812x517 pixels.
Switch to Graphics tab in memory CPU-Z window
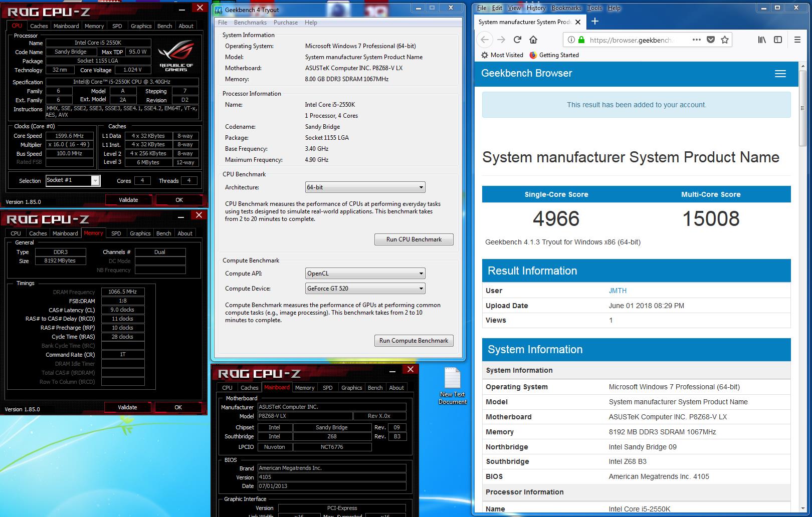(x=140, y=233)
